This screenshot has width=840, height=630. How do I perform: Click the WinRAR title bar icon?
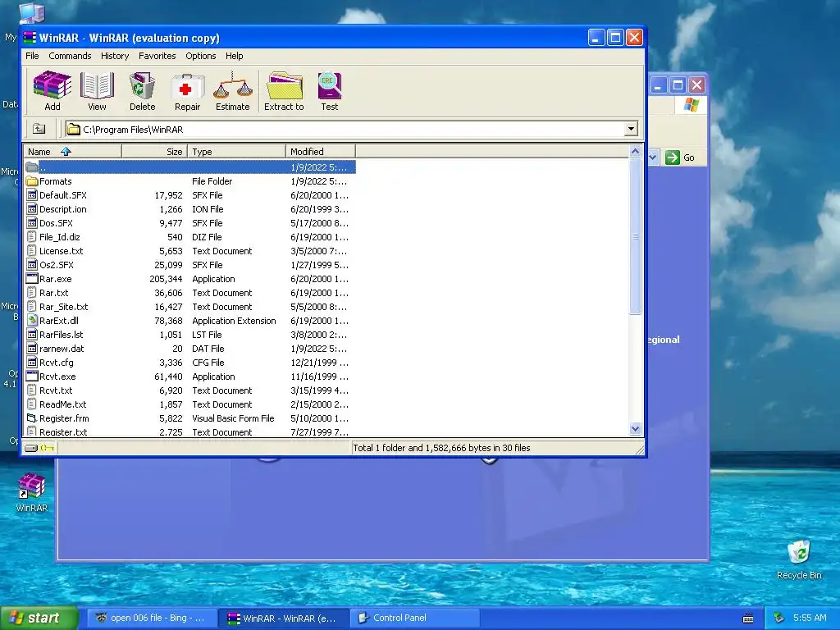click(x=30, y=38)
